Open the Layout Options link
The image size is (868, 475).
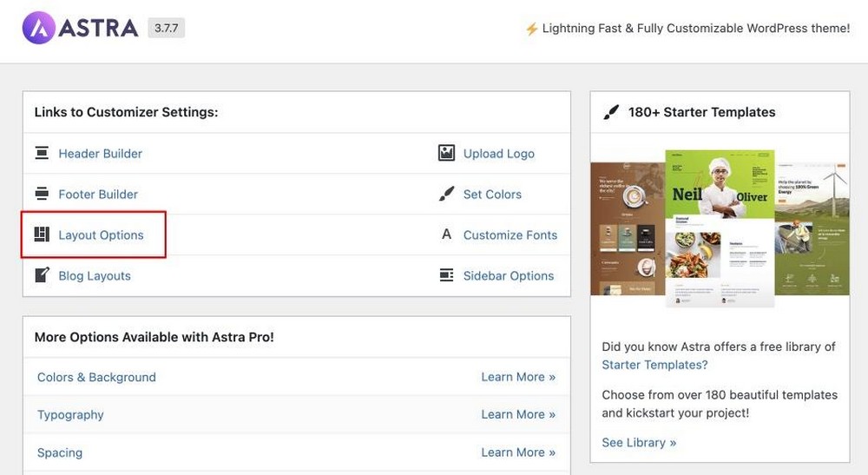tap(101, 234)
